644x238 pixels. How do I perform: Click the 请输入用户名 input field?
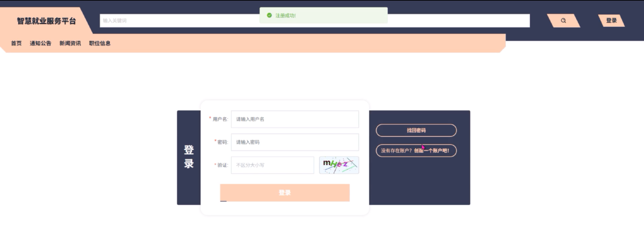pyautogui.click(x=295, y=119)
